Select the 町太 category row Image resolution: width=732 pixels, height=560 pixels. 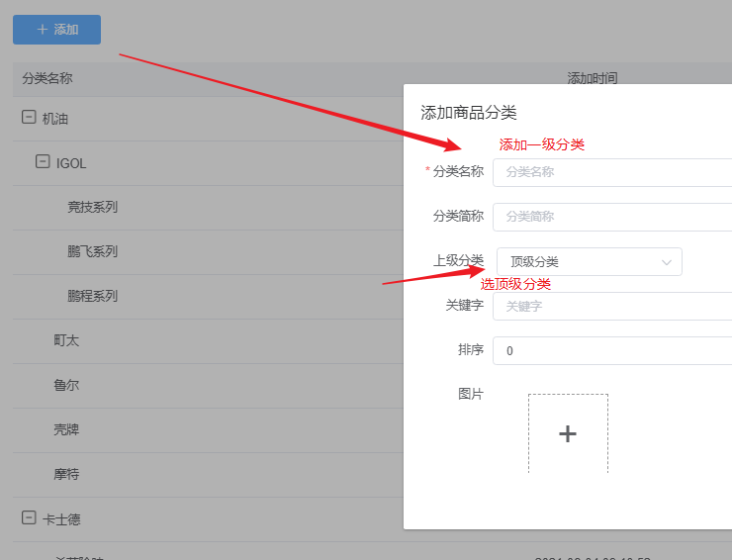pyautogui.click(x=66, y=340)
